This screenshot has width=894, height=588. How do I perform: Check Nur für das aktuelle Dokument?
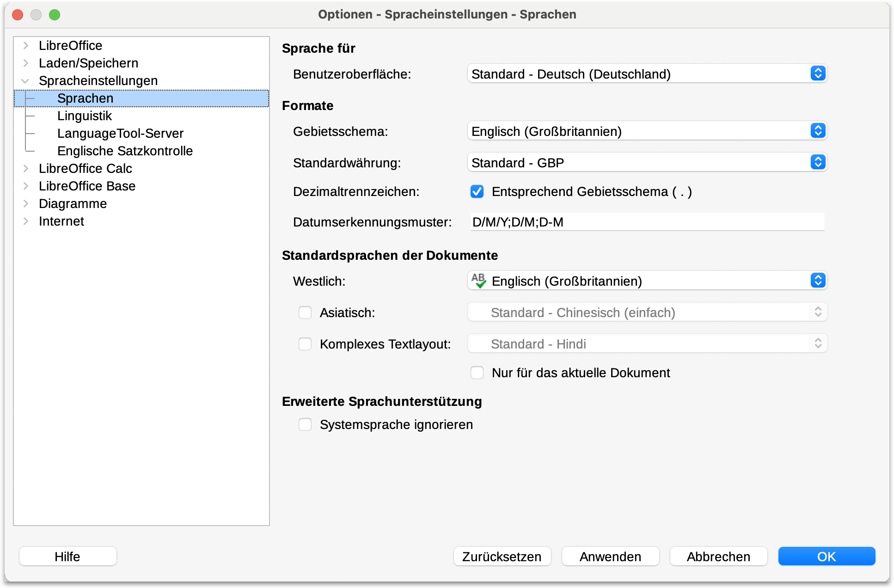pos(477,373)
